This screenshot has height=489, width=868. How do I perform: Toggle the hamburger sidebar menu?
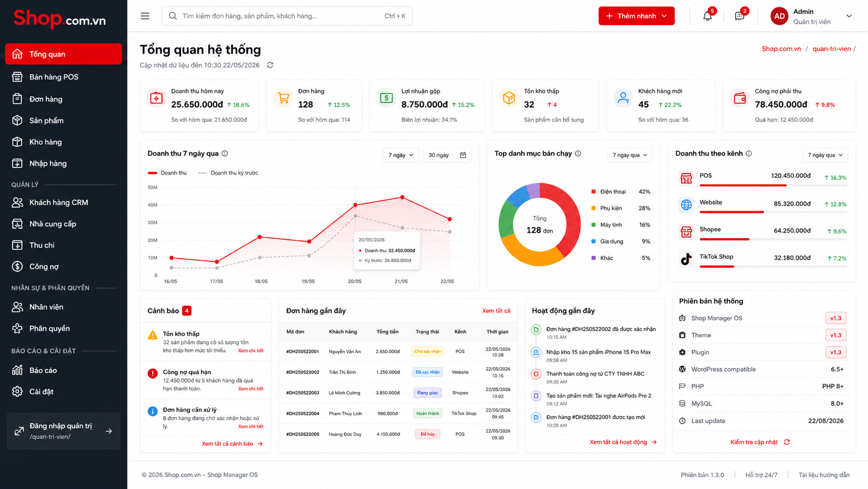click(145, 16)
